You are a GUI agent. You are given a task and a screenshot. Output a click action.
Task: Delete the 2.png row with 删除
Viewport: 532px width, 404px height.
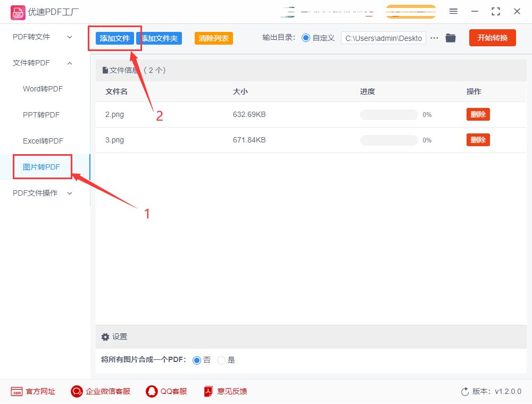(478, 115)
